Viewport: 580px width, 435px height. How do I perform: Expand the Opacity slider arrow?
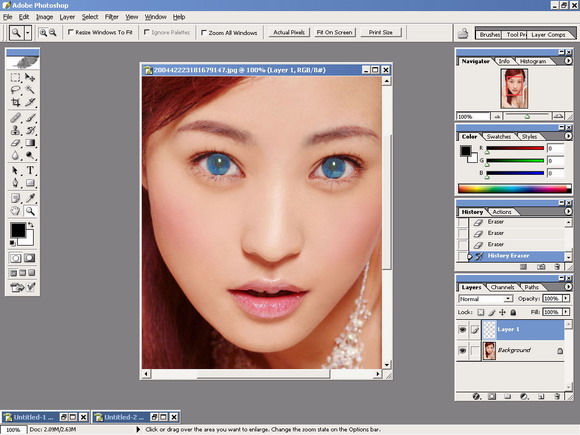click(x=566, y=299)
